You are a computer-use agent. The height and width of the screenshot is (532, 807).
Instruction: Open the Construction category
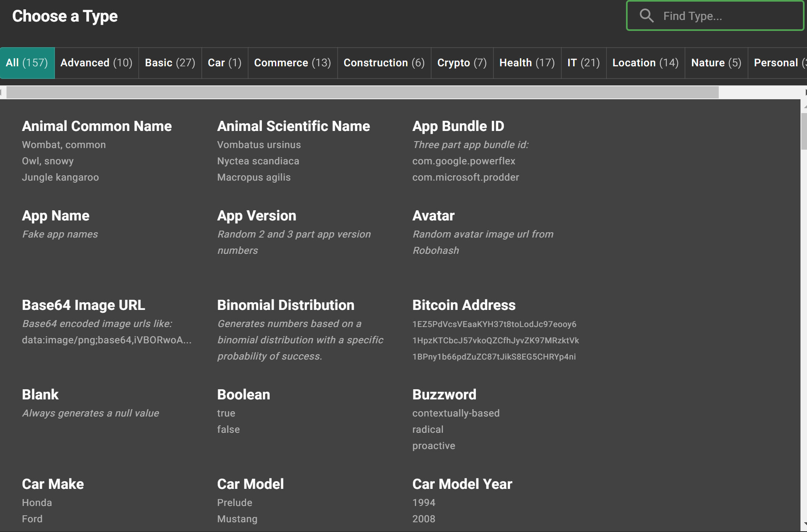coord(384,63)
